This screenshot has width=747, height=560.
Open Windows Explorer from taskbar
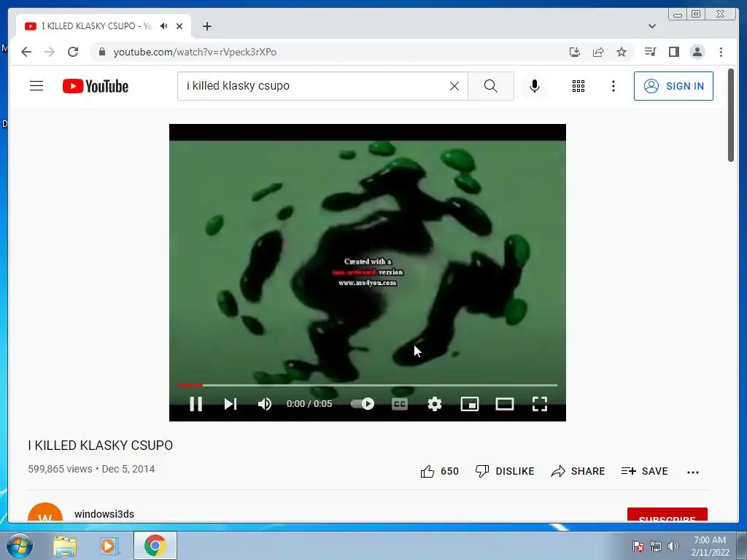[65, 545]
